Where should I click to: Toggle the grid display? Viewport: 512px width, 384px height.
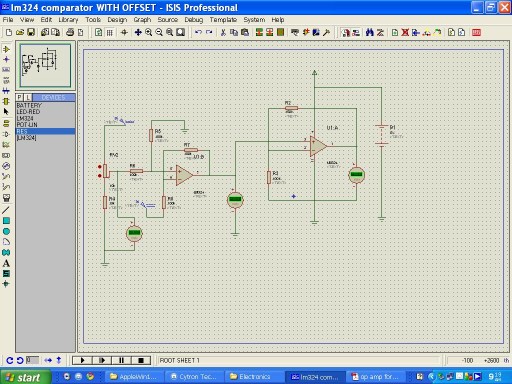pos(109,32)
